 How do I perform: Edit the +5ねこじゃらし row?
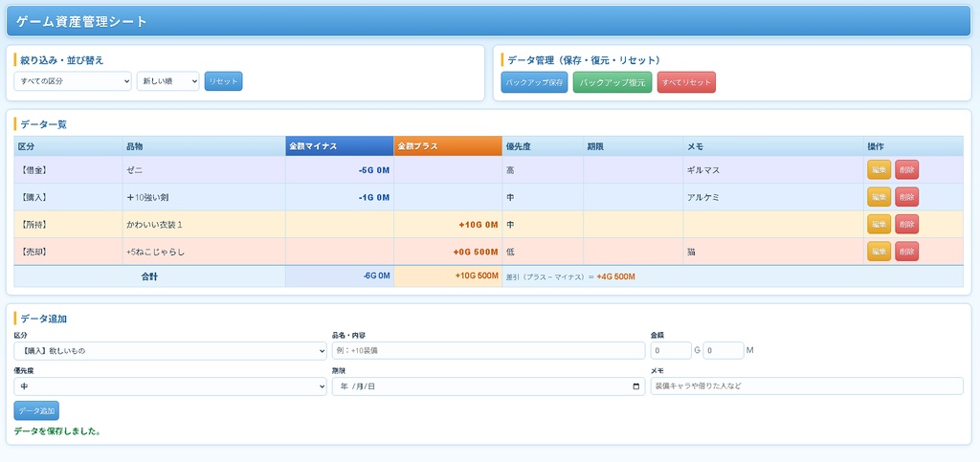pyautogui.click(x=879, y=252)
